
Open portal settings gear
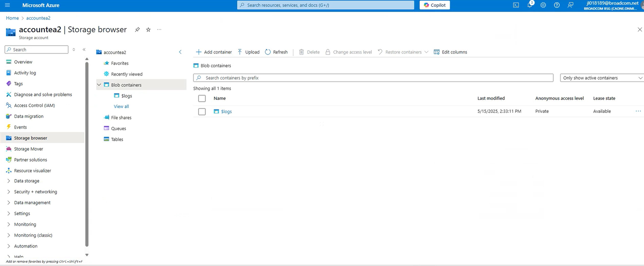pos(543,5)
